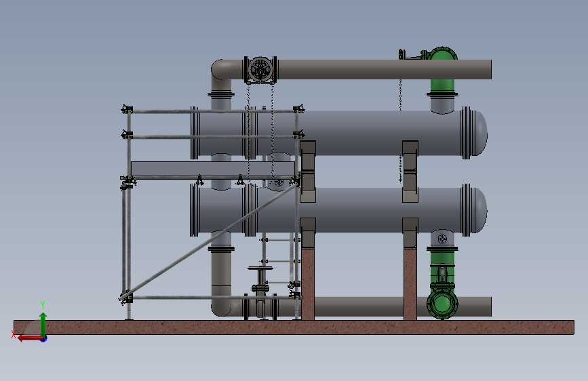Click the red X axis arrow of triad
Viewport: 588px width, 381px height.
(x=29, y=338)
